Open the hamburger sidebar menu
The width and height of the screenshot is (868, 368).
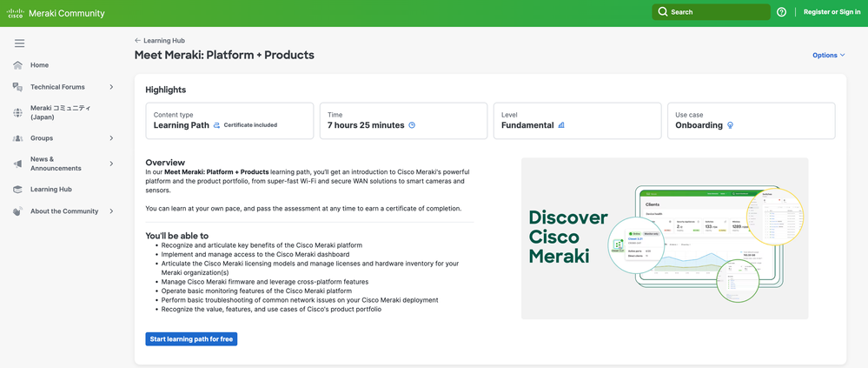tap(19, 43)
